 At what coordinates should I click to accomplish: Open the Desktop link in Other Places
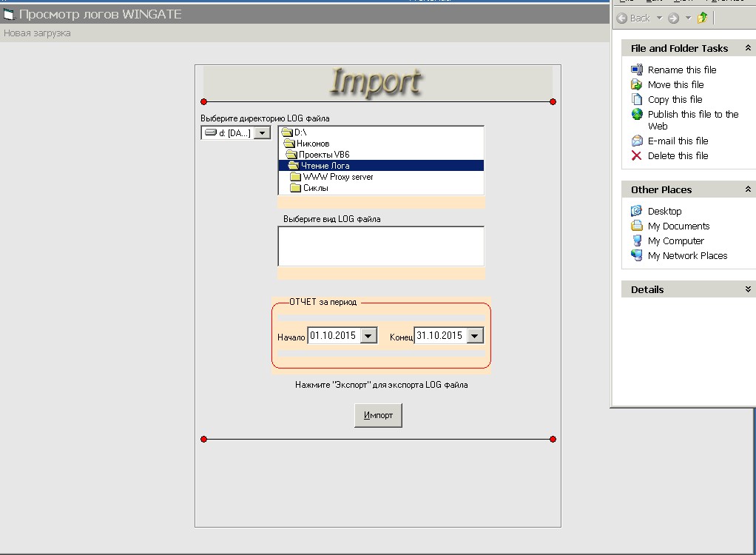[664, 211]
